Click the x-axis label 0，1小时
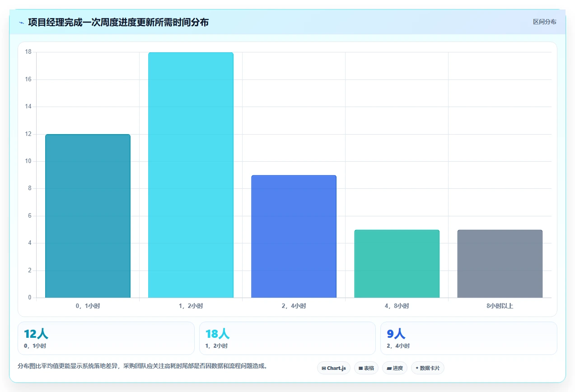 (88, 306)
